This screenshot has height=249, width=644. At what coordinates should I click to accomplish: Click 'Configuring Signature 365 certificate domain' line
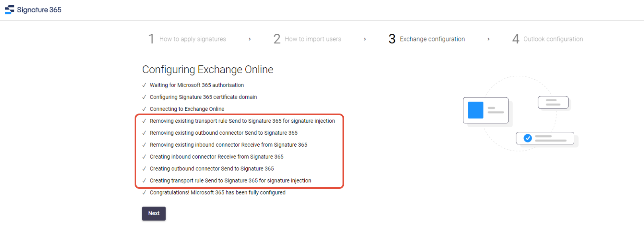[203, 97]
